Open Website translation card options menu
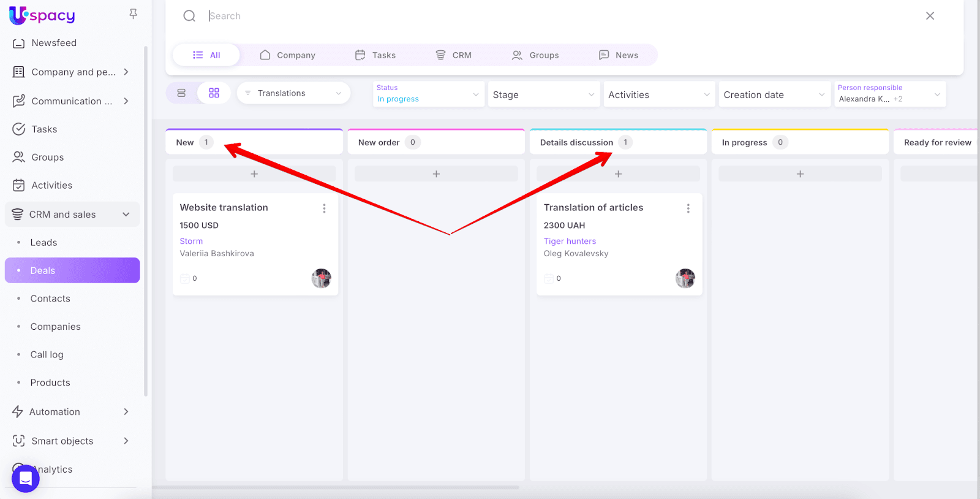The image size is (980, 499). click(x=324, y=208)
